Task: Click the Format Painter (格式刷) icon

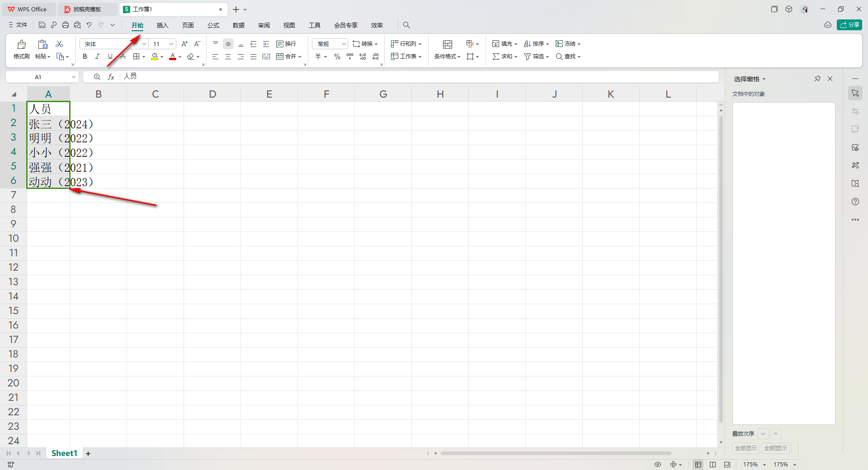Action: 22,44
